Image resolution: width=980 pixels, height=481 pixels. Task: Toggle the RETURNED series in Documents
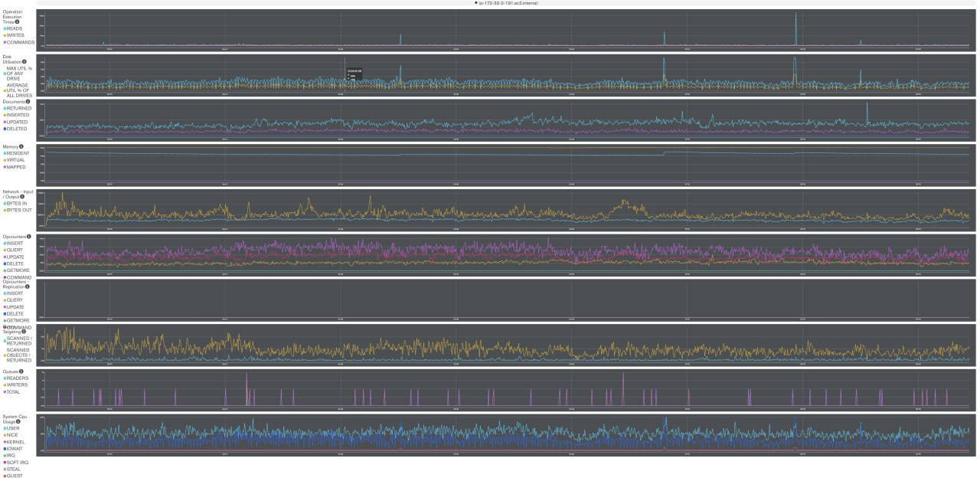(17, 108)
